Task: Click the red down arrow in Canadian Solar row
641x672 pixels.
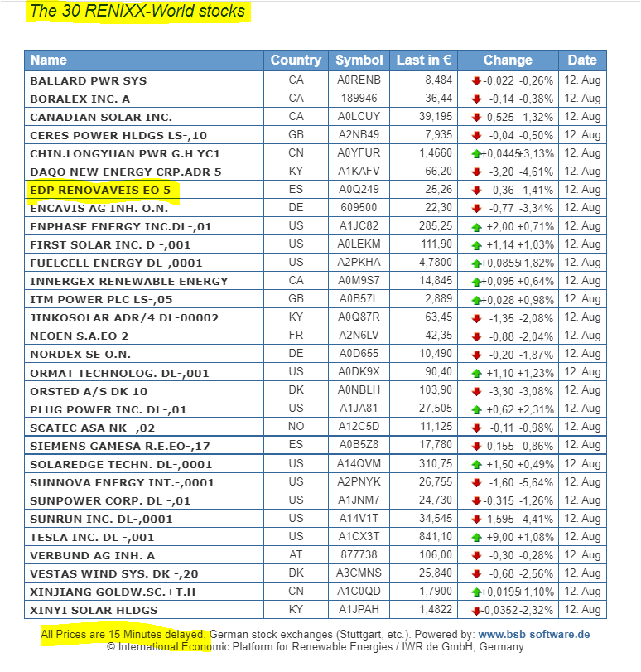Action: click(x=476, y=117)
